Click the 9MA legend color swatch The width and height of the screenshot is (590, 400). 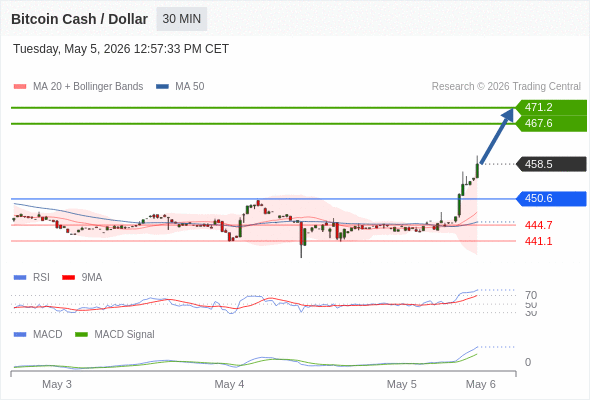(x=68, y=278)
